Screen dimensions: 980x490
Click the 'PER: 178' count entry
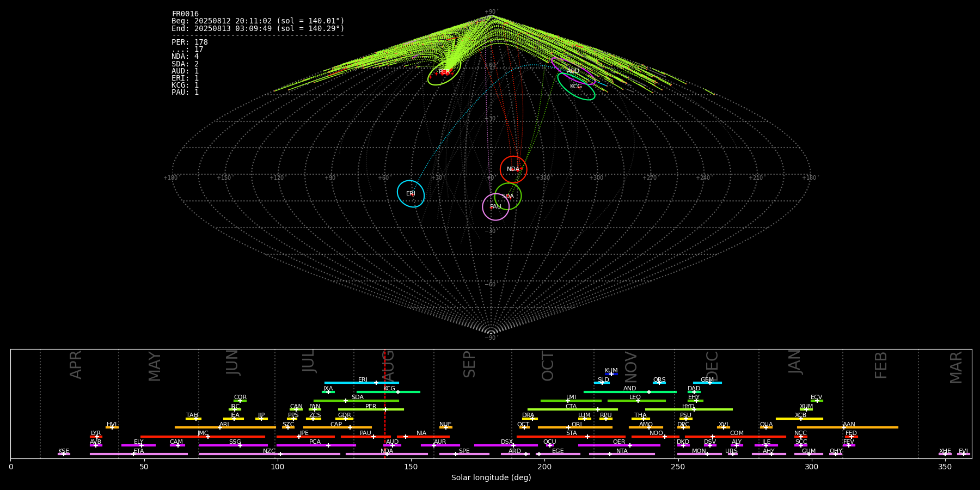(x=189, y=42)
